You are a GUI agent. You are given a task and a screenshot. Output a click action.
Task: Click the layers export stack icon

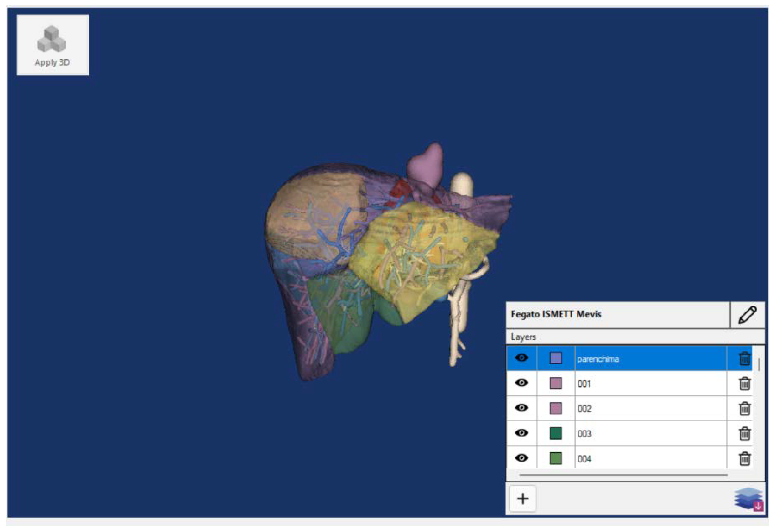(749, 499)
